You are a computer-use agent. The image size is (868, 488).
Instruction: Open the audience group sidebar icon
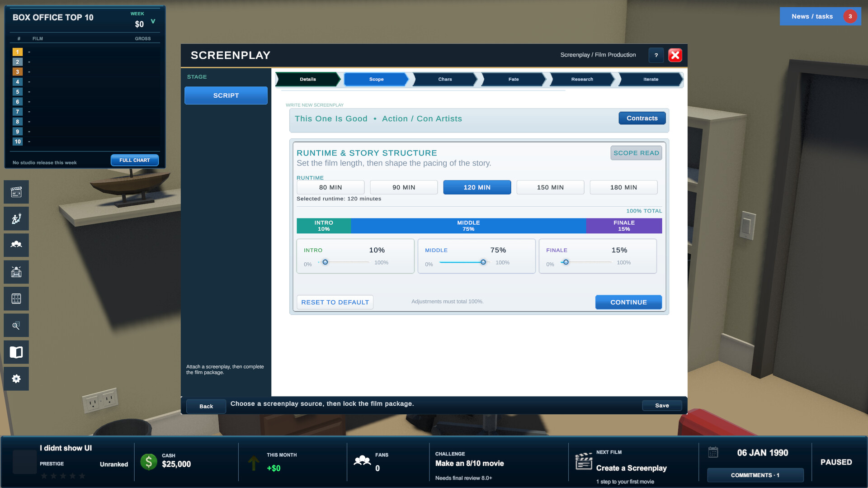point(16,246)
